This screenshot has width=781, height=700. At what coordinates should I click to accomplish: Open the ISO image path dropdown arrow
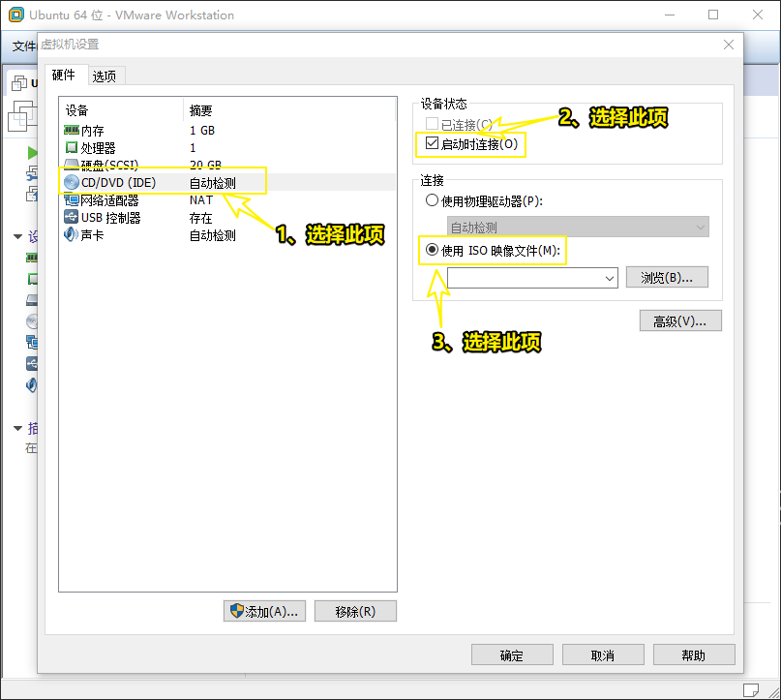[610, 278]
